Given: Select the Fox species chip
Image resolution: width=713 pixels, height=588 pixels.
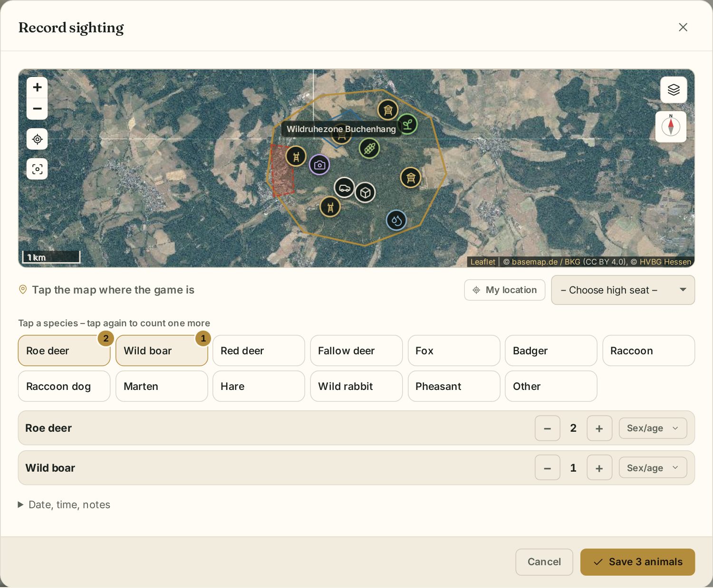Looking at the screenshot, I should [x=454, y=351].
